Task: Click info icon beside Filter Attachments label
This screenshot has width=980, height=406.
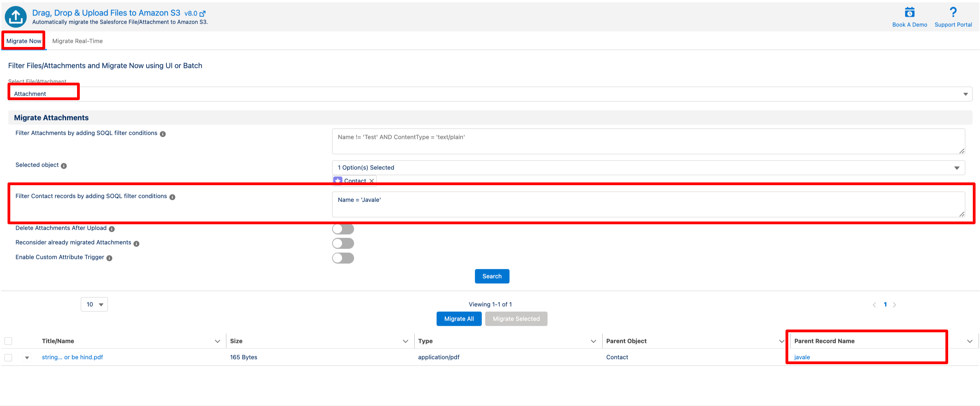Action: (163, 134)
